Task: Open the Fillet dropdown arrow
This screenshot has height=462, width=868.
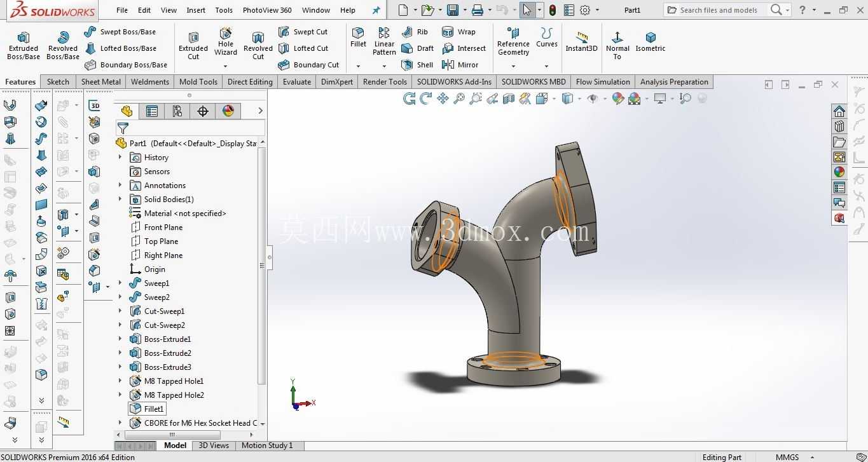Action: 358,66
